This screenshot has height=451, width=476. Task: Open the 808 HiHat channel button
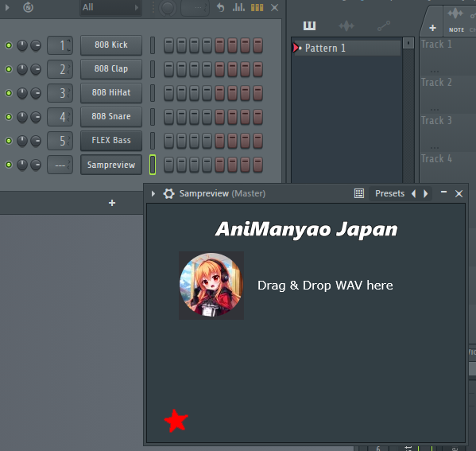(111, 93)
